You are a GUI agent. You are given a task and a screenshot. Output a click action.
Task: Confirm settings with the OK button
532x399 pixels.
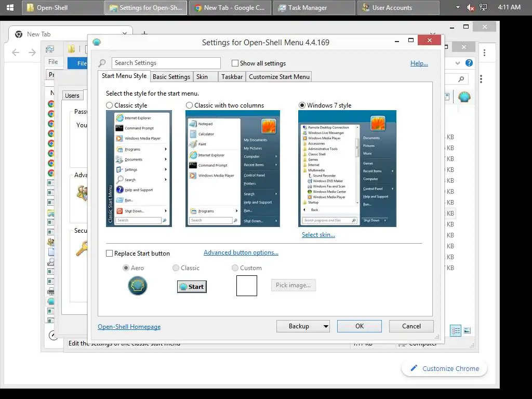(x=360, y=326)
